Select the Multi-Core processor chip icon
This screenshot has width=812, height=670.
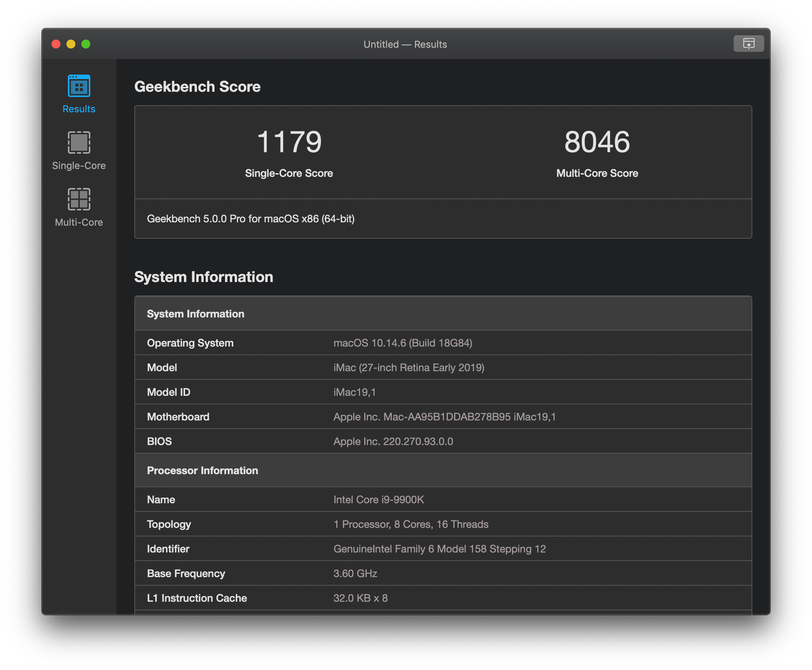pyautogui.click(x=78, y=199)
